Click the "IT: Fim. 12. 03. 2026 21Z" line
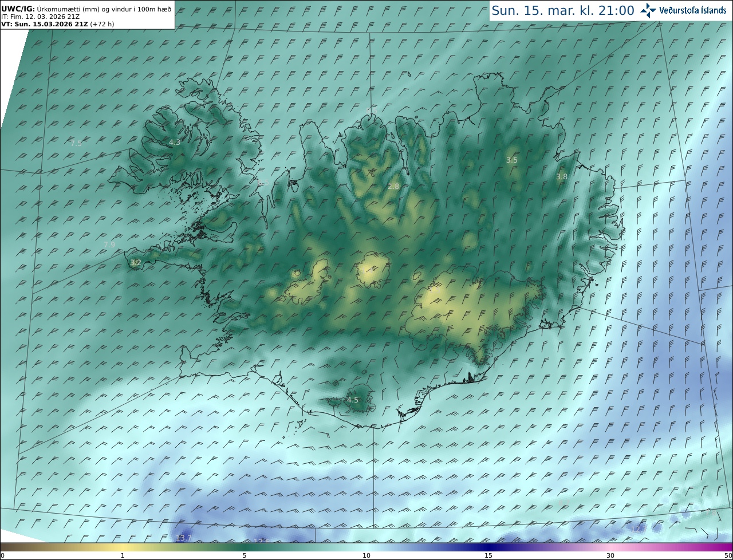733x560 pixels. point(40,17)
